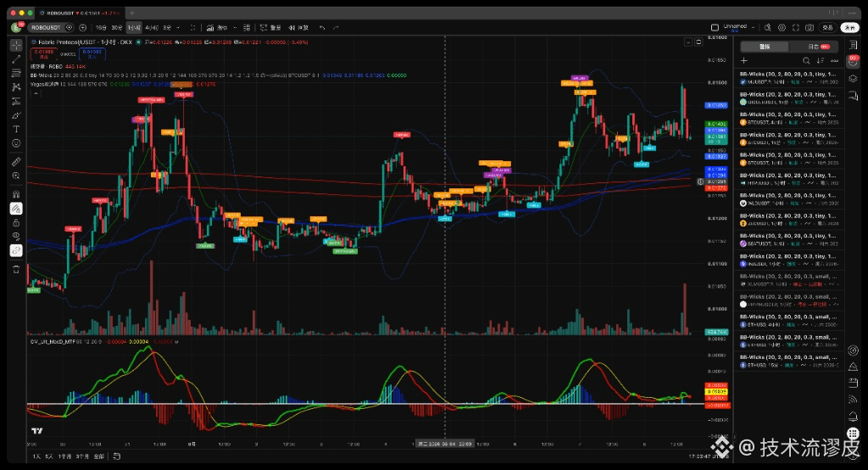The image size is (868, 470).
Task: Open the forecasting and measurement tools
Action: (16, 101)
